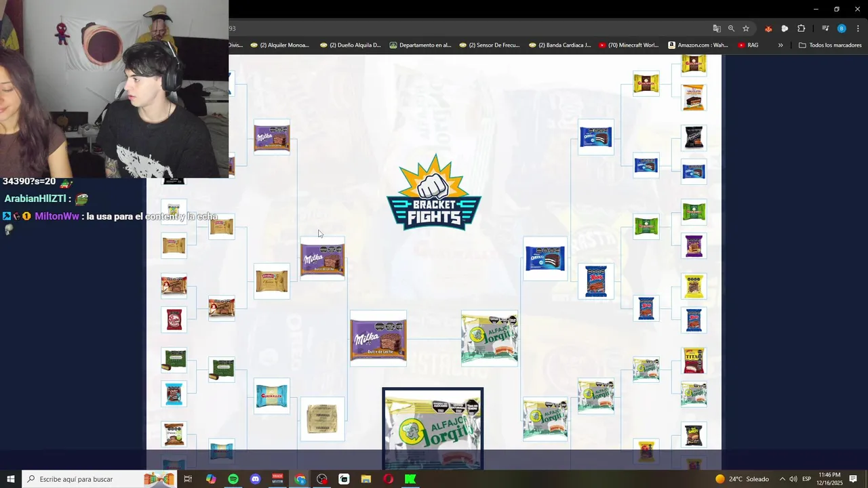The height and width of the screenshot is (488, 868).
Task: Open the Todos los marcadores folder
Action: click(831, 45)
